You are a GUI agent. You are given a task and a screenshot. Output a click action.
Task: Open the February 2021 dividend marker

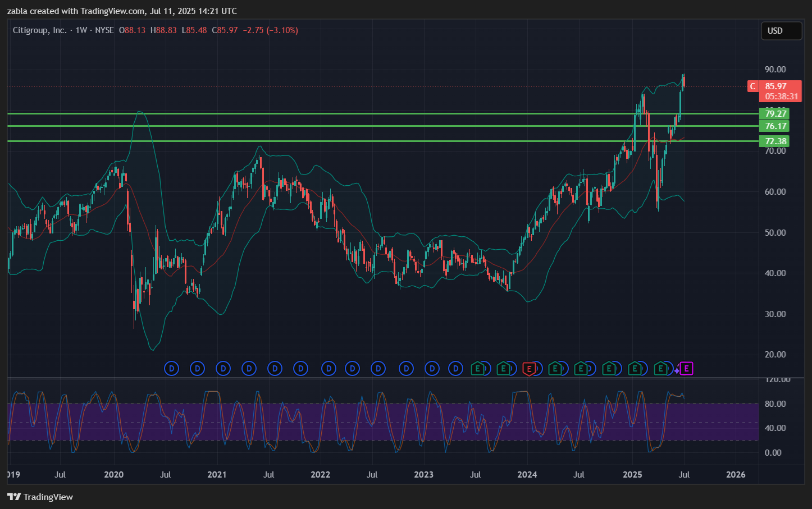pyautogui.click(x=223, y=369)
